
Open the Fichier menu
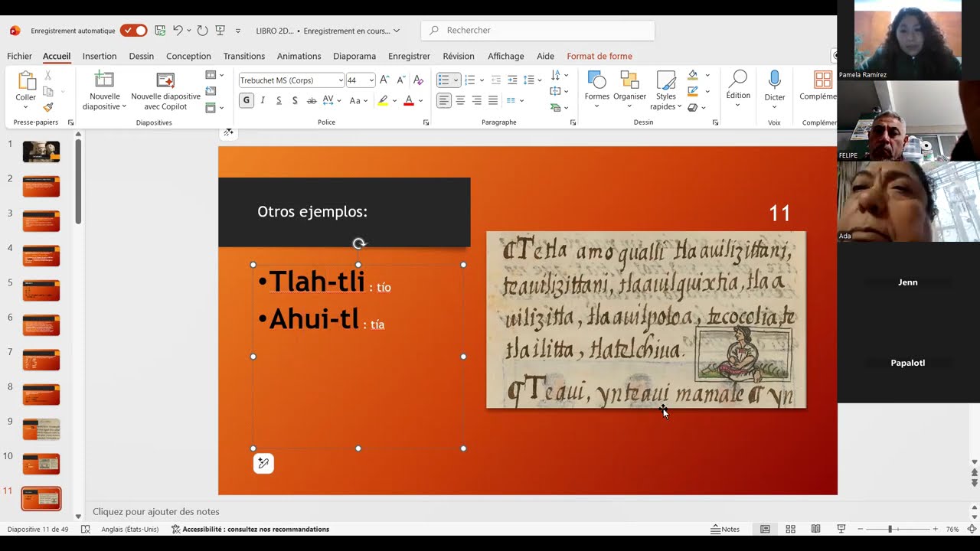[x=19, y=56]
